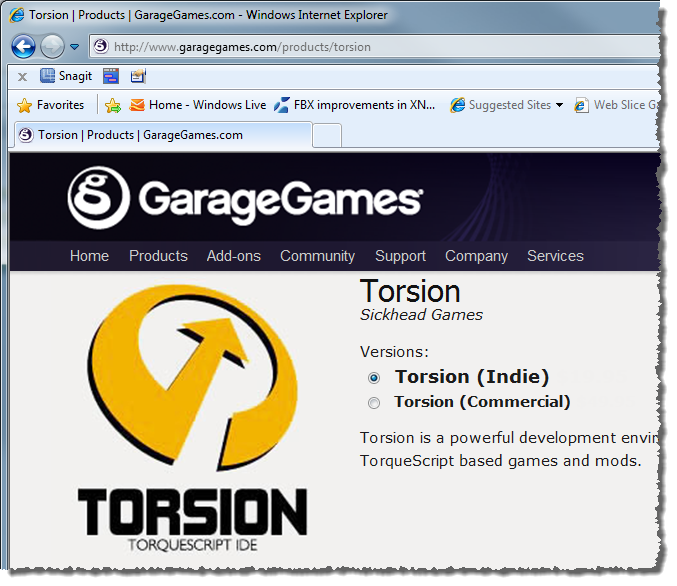Image resolution: width=677 pixels, height=586 pixels.
Task: Open a new blank tab
Action: click(327, 136)
